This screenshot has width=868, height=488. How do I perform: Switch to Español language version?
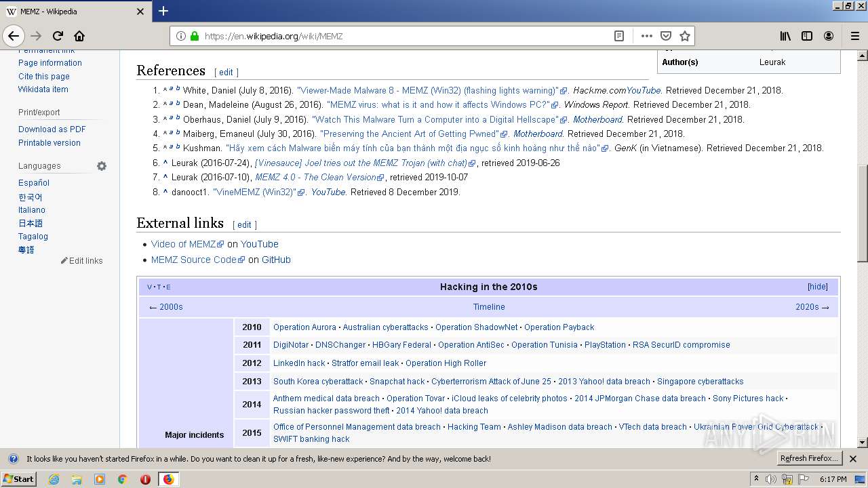[34, 183]
